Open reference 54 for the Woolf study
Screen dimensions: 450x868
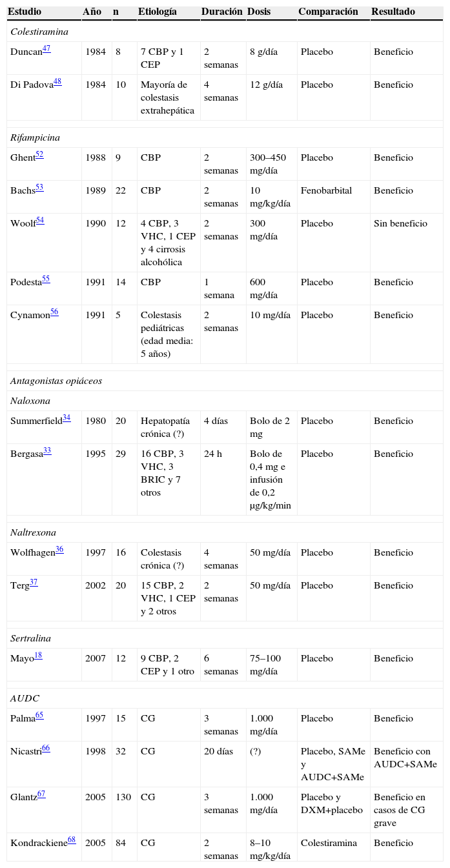click(40, 219)
